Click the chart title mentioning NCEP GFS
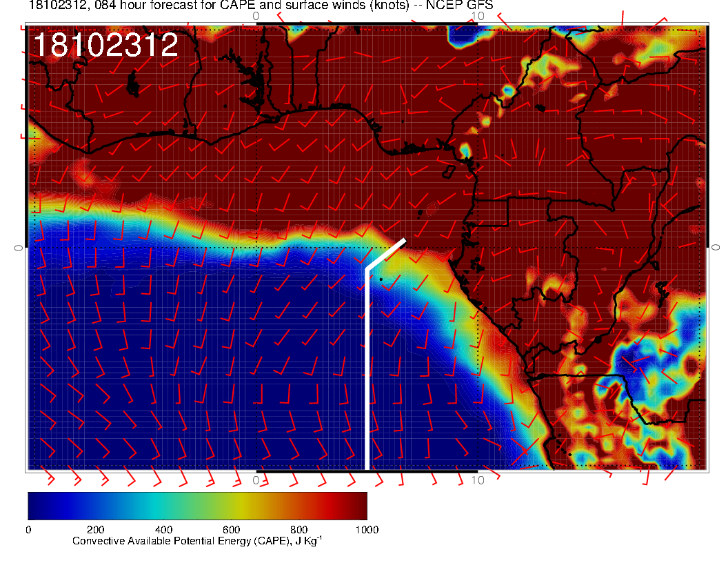 [x=261, y=6]
